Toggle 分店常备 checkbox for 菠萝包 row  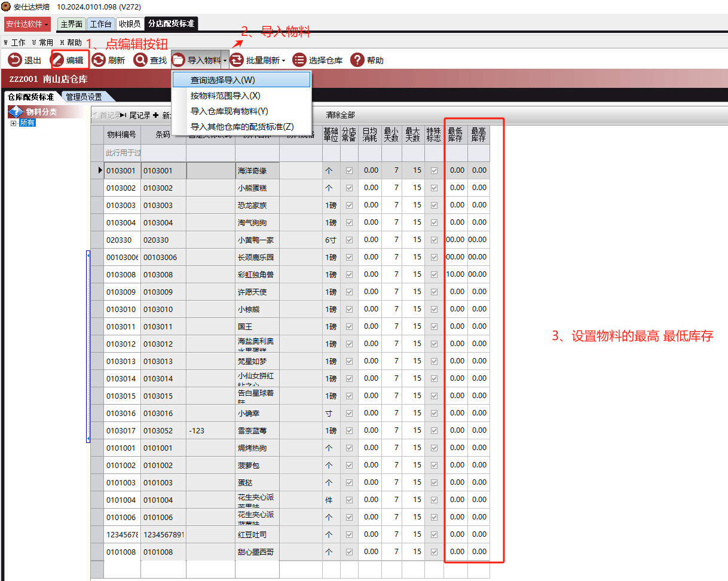coord(350,465)
